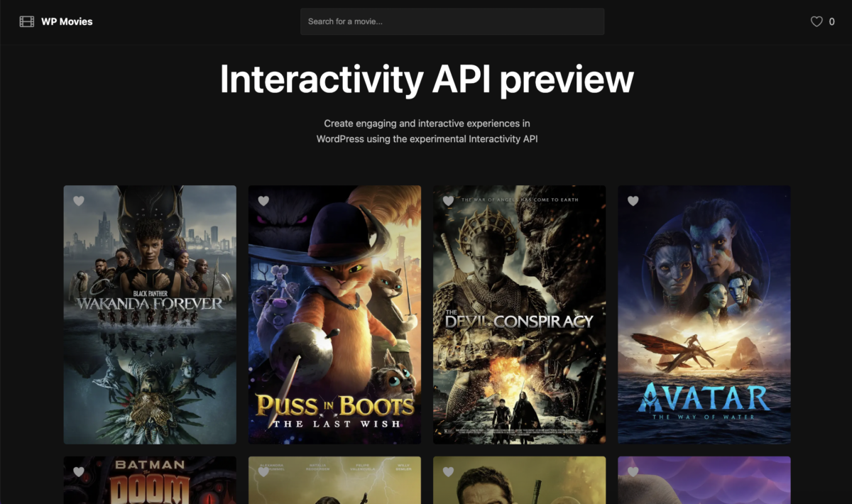
Task: Click the WP Movies film strip logo icon
Action: 26,21
